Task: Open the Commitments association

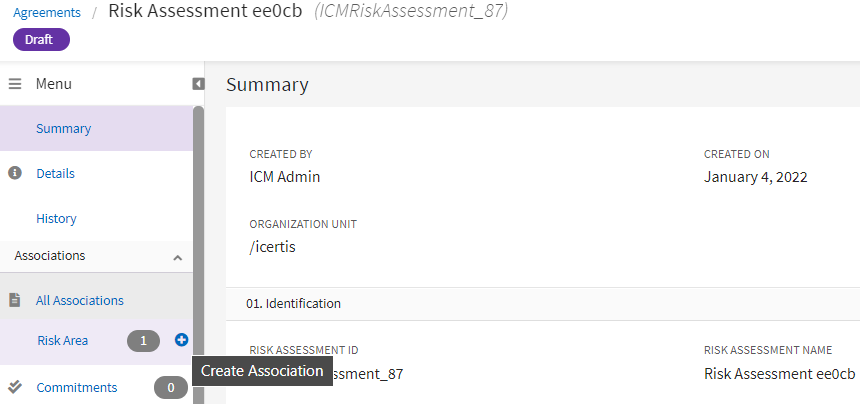Action: click(76, 387)
